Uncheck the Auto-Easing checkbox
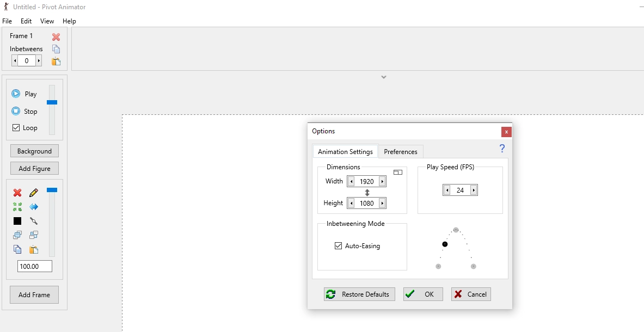The width and height of the screenshot is (644, 332). coord(338,246)
